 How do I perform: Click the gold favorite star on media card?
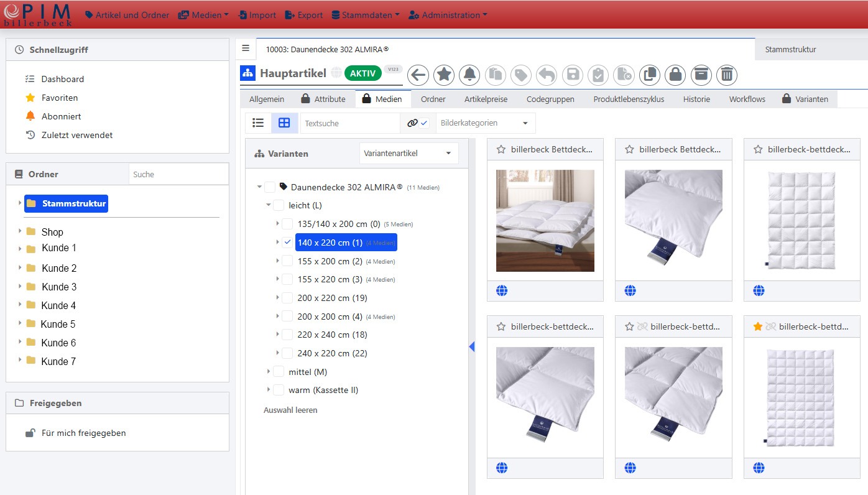tap(758, 326)
